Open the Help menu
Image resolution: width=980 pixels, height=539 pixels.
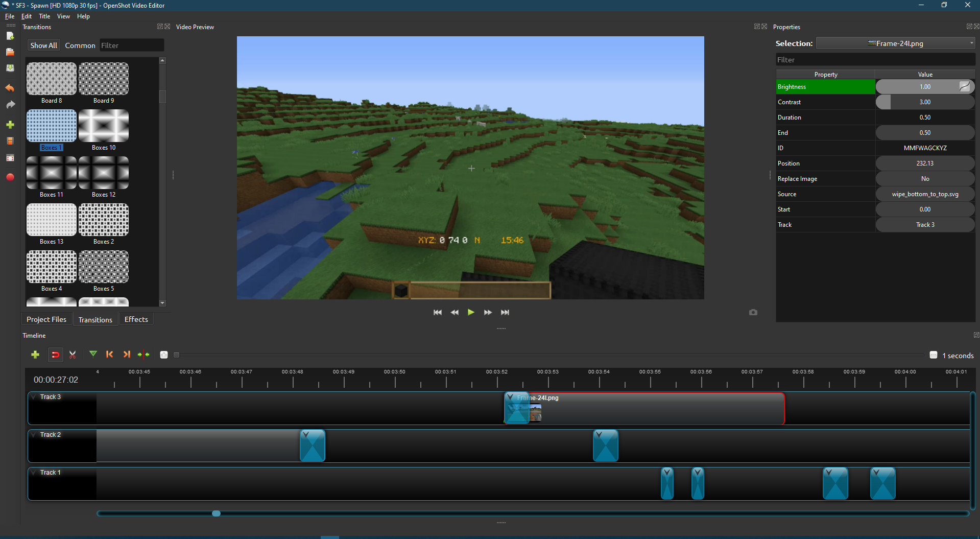[x=83, y=16]
